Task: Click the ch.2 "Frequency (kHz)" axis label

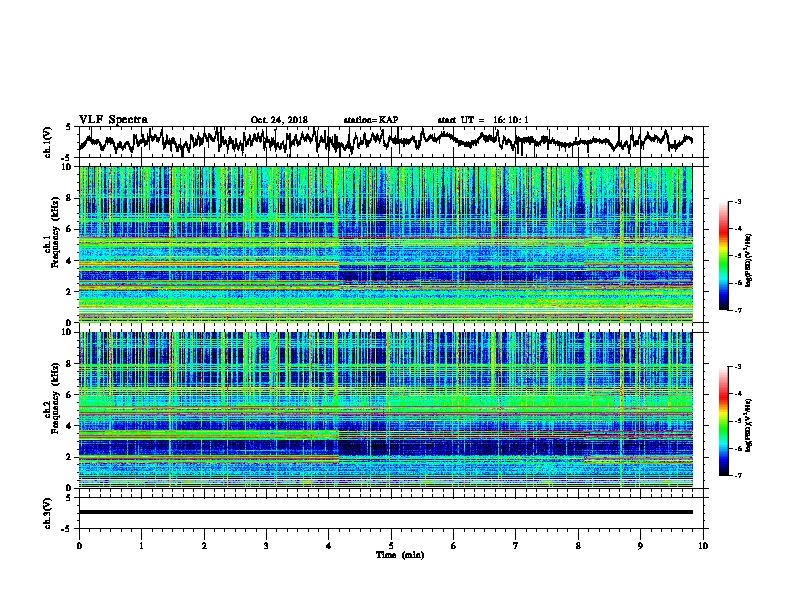Action: [x=55, y=398]
